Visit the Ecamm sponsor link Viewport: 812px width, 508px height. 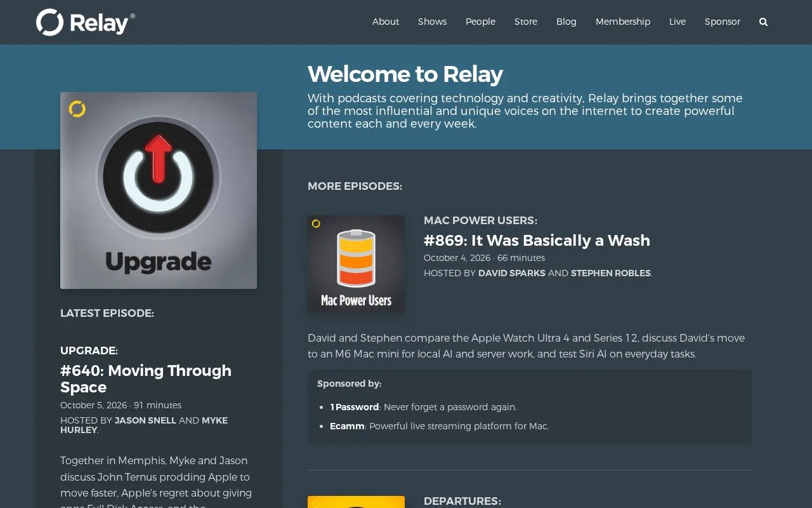tap(347, 426)
